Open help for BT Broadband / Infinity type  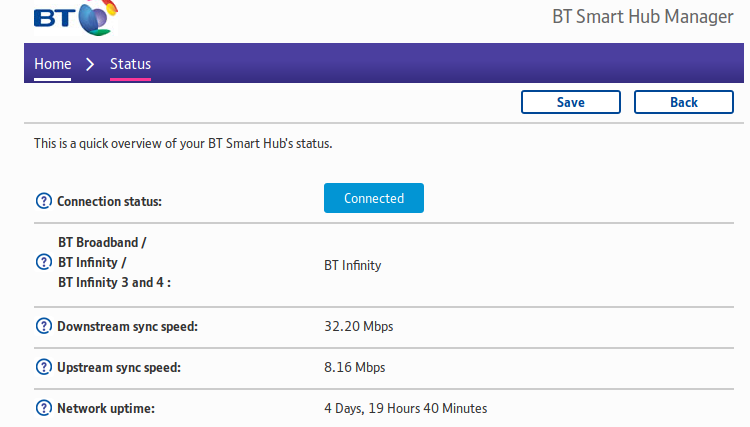(x=43, y=262)
